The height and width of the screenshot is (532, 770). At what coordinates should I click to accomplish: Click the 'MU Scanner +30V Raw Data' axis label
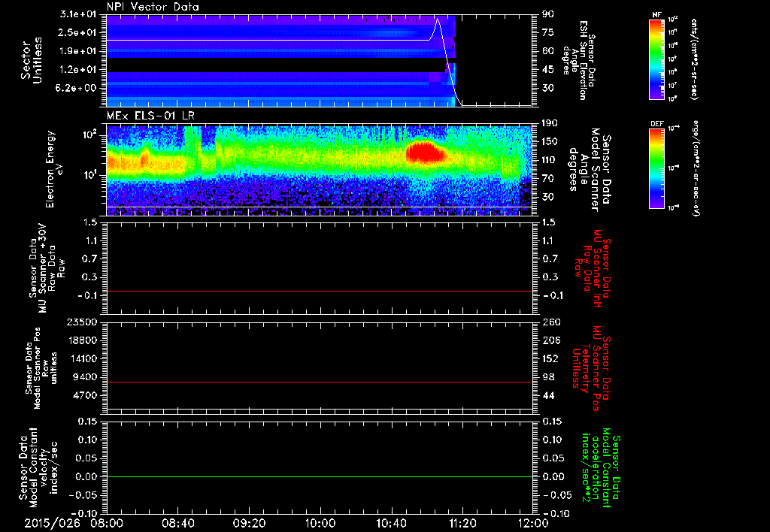pyautogui.click(x=46, y=268)
